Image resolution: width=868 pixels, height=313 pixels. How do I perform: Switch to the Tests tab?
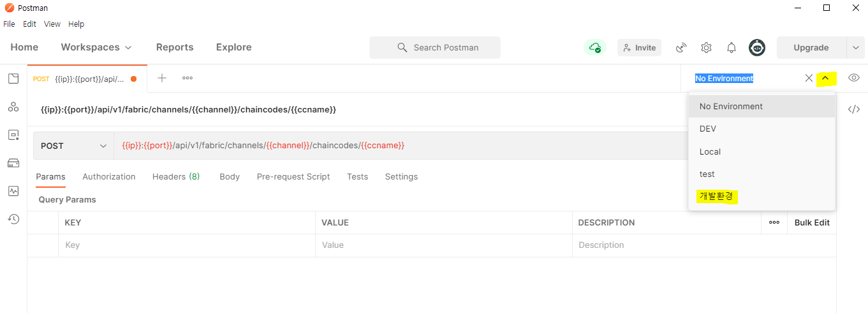tap(357, 176)
